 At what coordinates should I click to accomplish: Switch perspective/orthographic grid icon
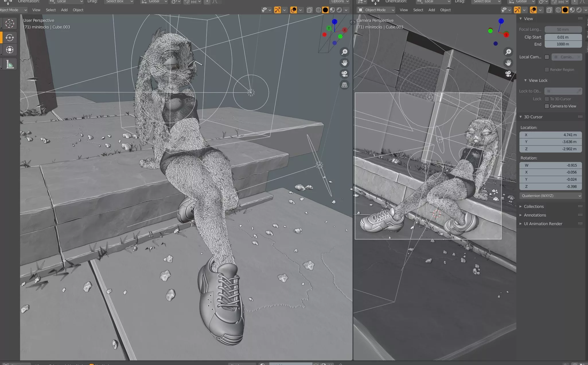(x=344, y=85)
